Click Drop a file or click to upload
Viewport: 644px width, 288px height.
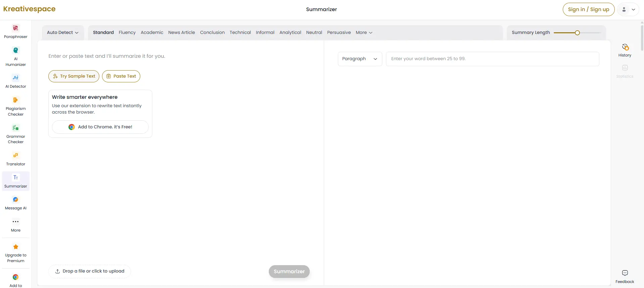[x=90, y=271]
